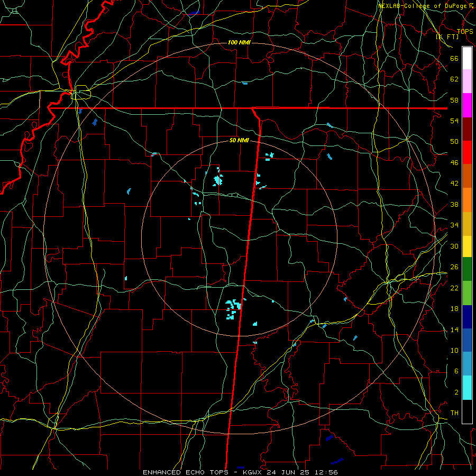
Task: Click legend value "38"
Action: (x=454, y=204)
